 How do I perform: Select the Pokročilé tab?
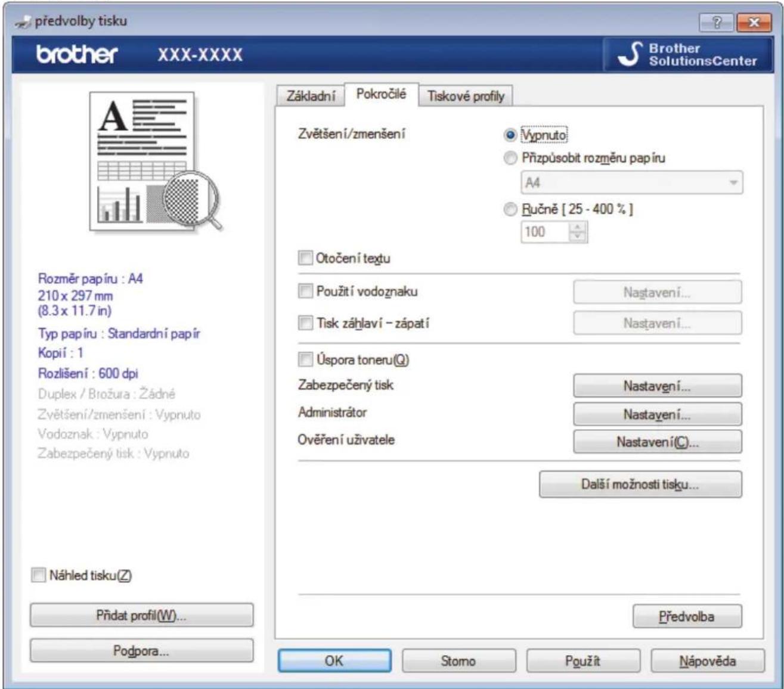tap(381, 94)
